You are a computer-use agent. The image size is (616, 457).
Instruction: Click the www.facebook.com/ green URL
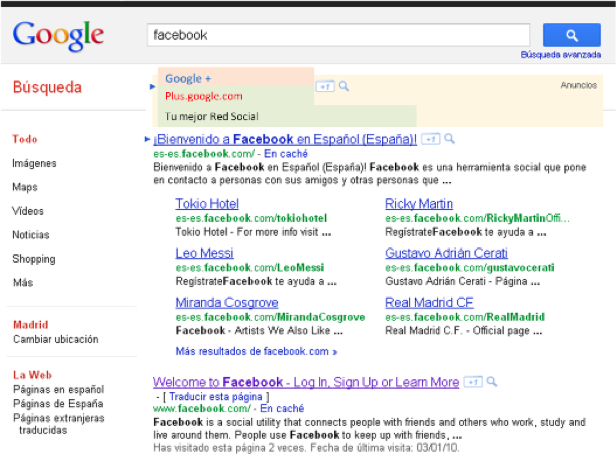pos(202,409)
